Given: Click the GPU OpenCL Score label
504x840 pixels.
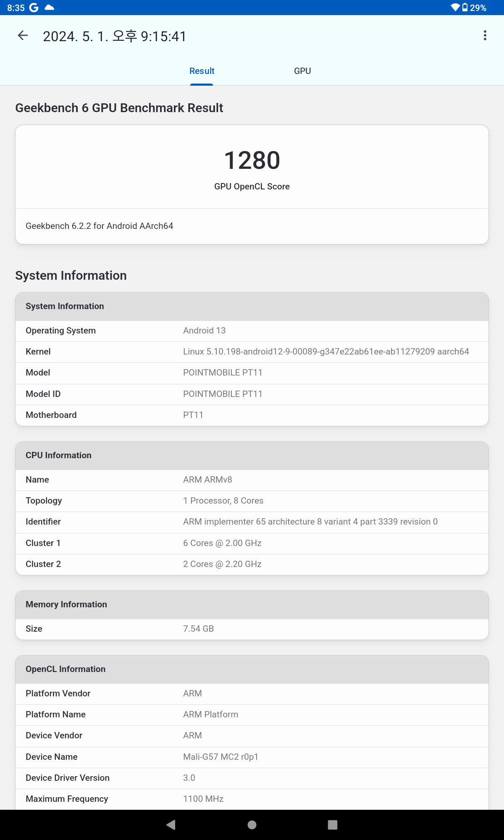Looking at the screenshot, I should coord(252,186).
